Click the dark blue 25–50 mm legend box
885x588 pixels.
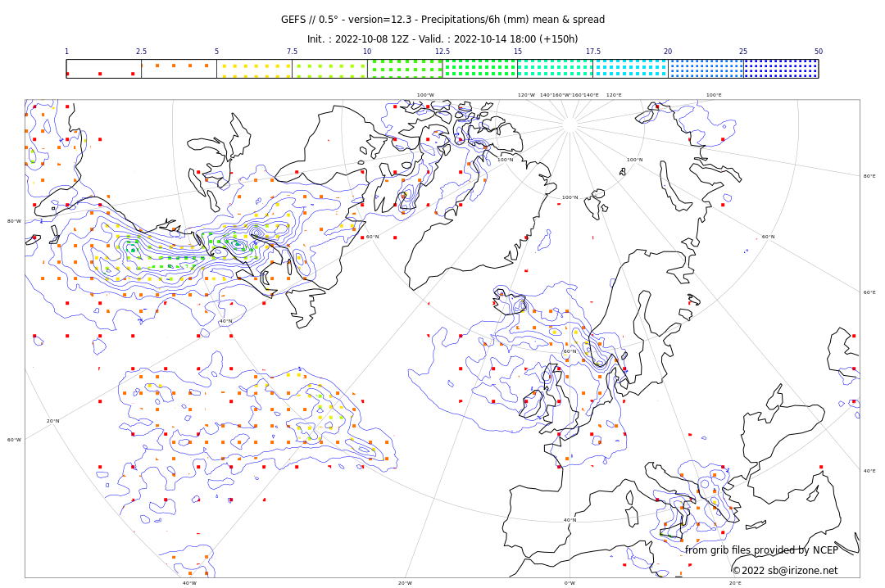[x=781, y=68]
